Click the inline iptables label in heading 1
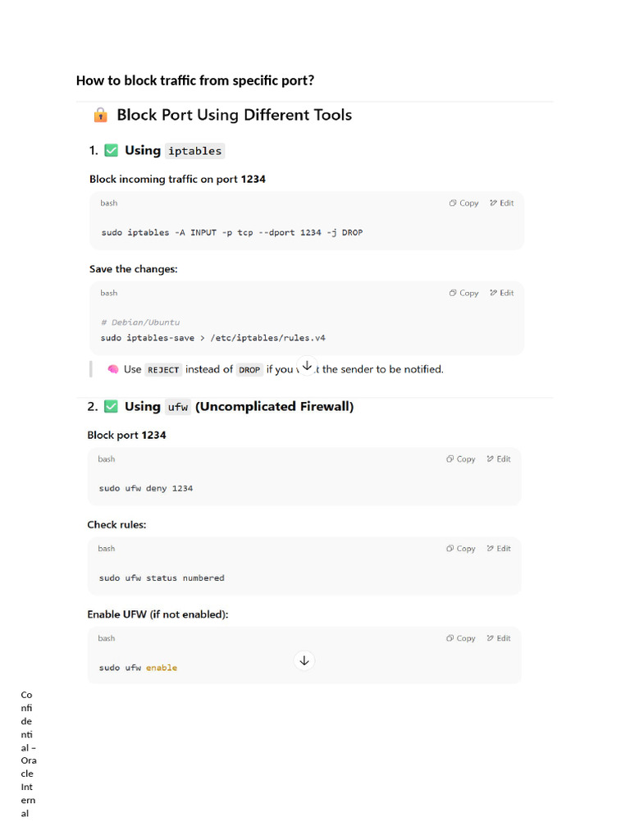630x840 pixels. tap(195, 151)
